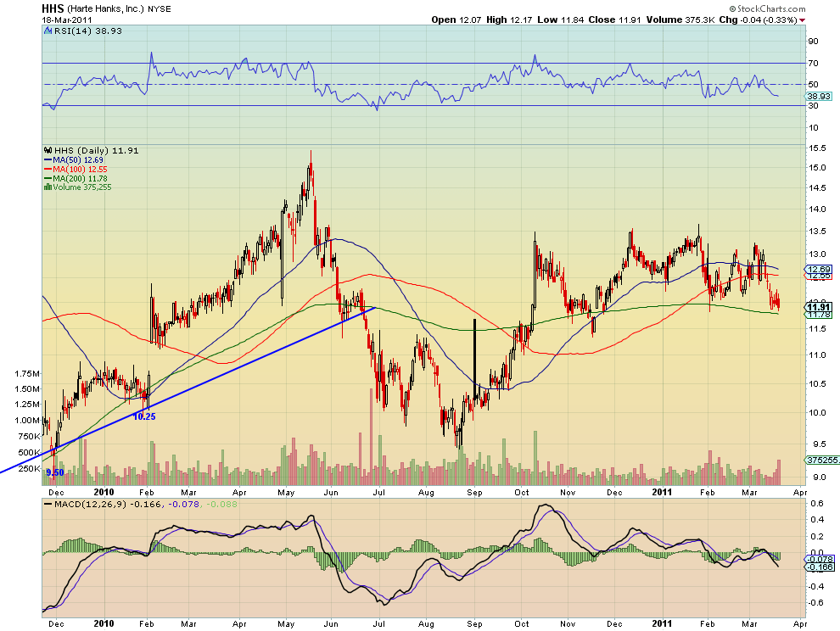
Task: Click the Volume 375.3K header value
Action: (680, 20)
